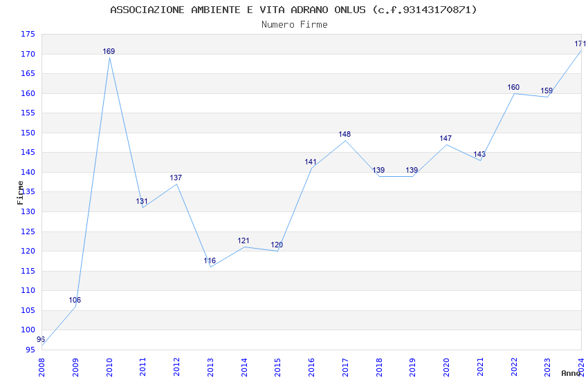Click y-axis tick 170
The width and height of the screenshot is (588, 380).
[x=28, y=55]
